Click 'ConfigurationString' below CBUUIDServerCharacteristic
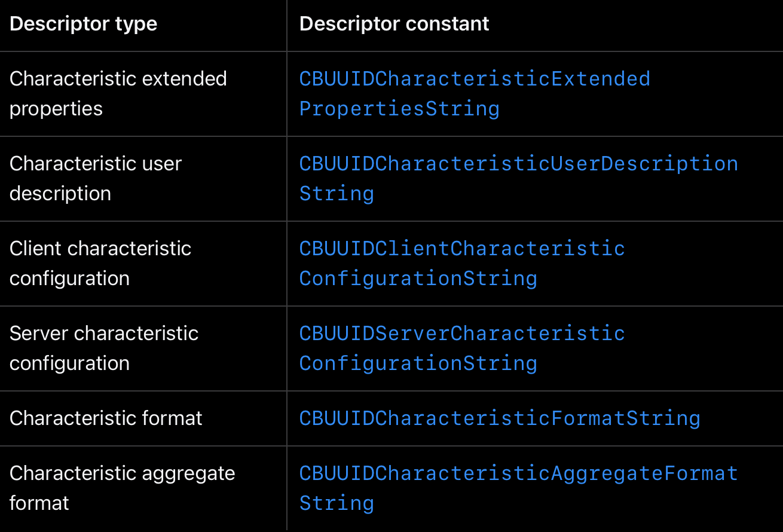Viewport: 783px width, 532px height. click(x=418, y=363)
